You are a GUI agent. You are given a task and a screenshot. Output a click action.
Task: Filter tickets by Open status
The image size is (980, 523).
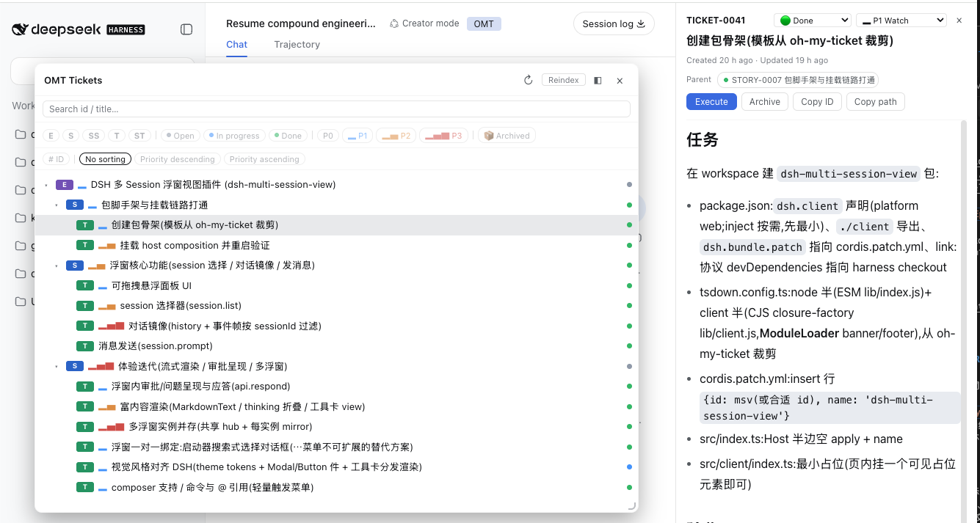[180, 136]
